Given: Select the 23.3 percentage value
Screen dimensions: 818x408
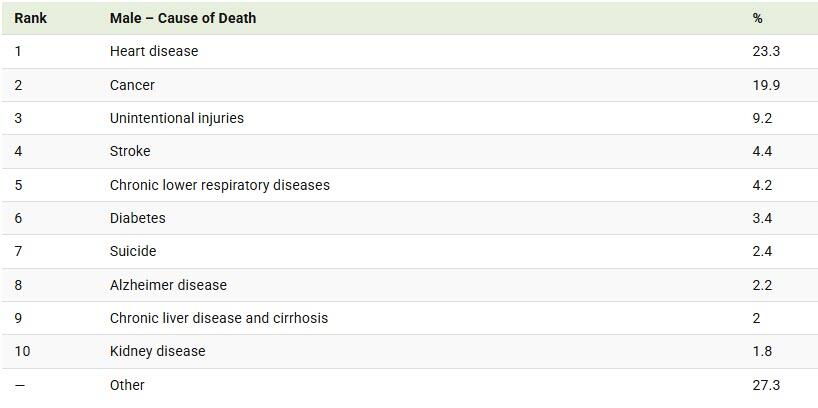Looking at the screenshot, I should 766,51.
